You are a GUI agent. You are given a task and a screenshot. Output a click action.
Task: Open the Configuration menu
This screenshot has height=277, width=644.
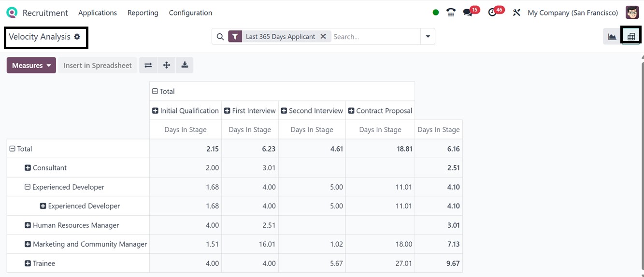190,13
